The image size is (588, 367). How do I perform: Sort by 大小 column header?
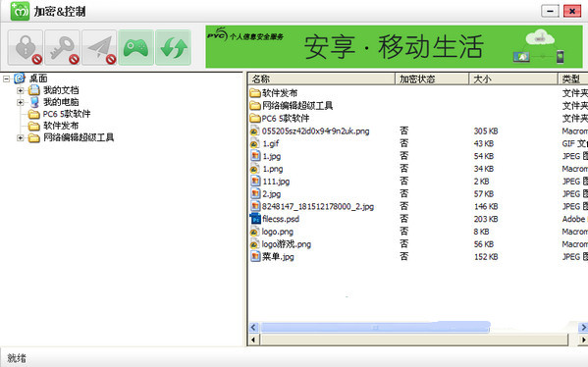pos(513,79)
